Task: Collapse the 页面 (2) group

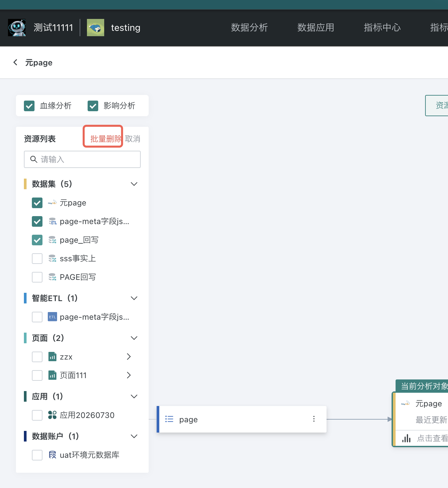Action: click(x=134, y=338)
